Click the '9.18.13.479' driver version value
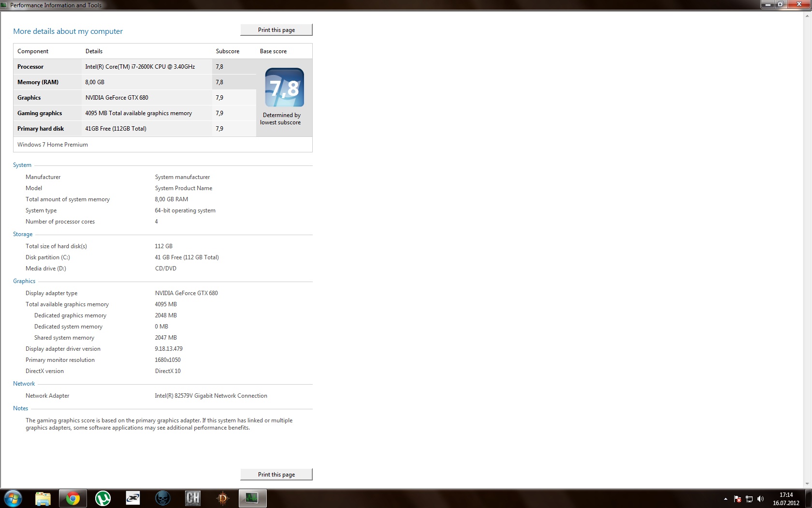Screen dimensions: 812x508 pos(169,349)
